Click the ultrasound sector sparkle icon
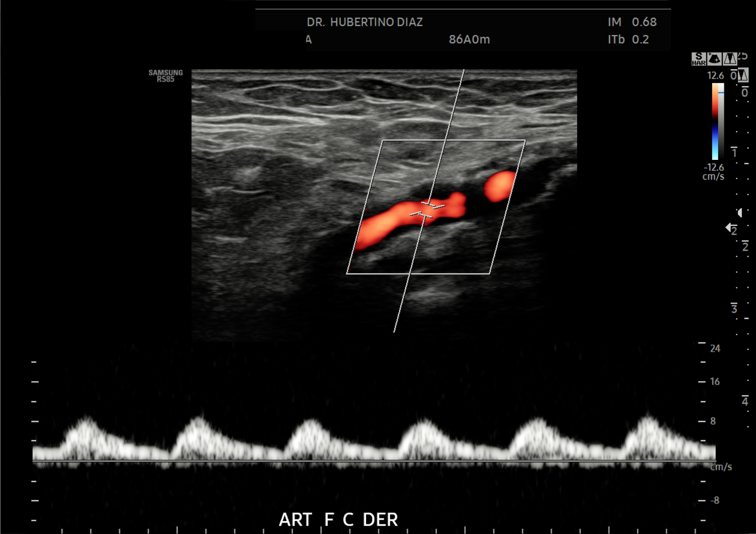 [x=714, y=59]
